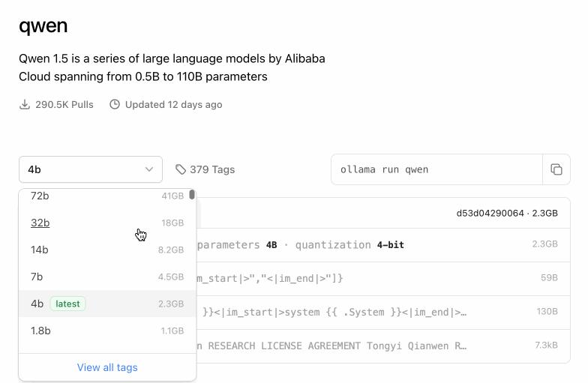Click the d53d04290064 model hash
The width and height of the screenshot is (588, 383).
(x=490, y=213)
